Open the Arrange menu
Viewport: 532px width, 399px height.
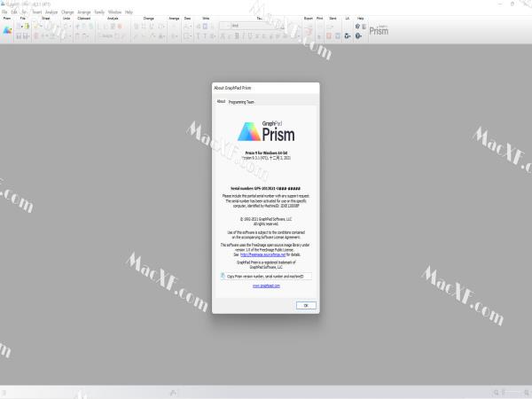pyautogui.click(x=84, y=12)
